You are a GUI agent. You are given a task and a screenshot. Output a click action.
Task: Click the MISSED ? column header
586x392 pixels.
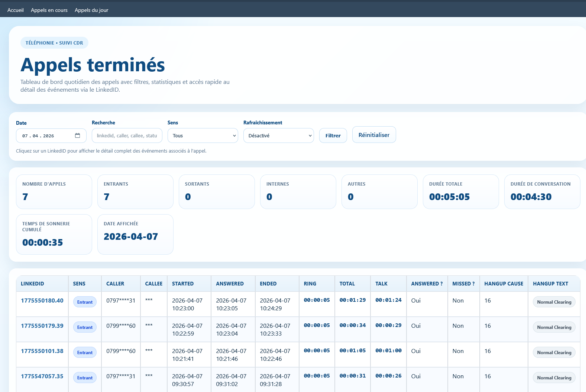coord(464,284)
